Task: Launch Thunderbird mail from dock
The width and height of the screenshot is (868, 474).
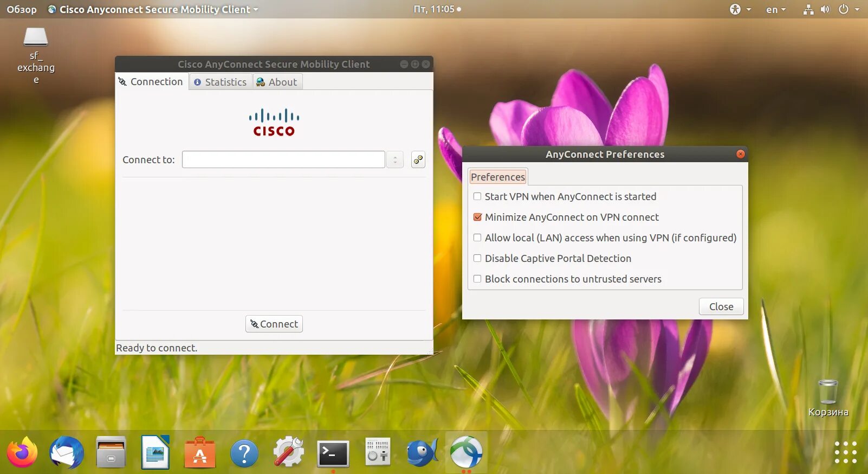Action: click(67, 452)
